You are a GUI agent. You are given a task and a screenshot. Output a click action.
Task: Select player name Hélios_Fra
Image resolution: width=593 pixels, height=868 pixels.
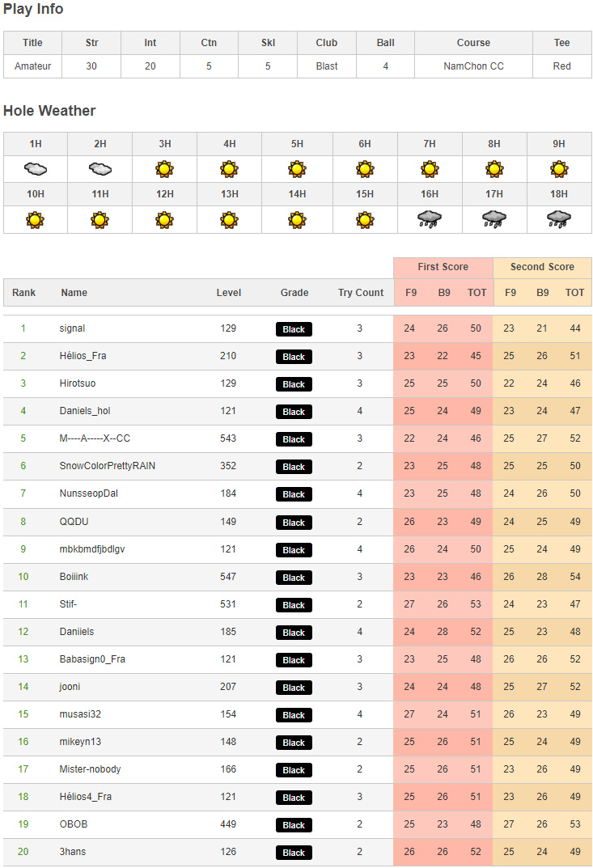point(83,356)
